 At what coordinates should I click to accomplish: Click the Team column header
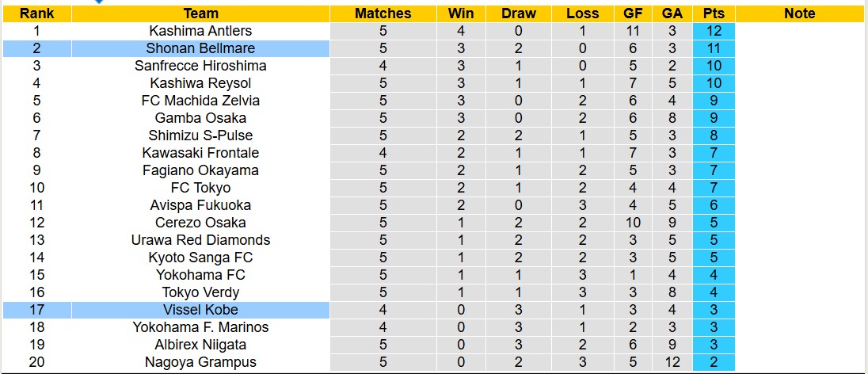click(200, 13)
